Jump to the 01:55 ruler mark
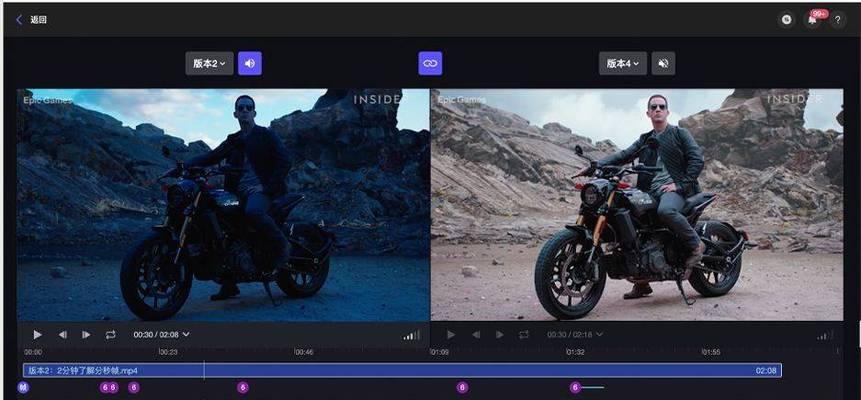 pyautogui.click(x=711, y=352)
